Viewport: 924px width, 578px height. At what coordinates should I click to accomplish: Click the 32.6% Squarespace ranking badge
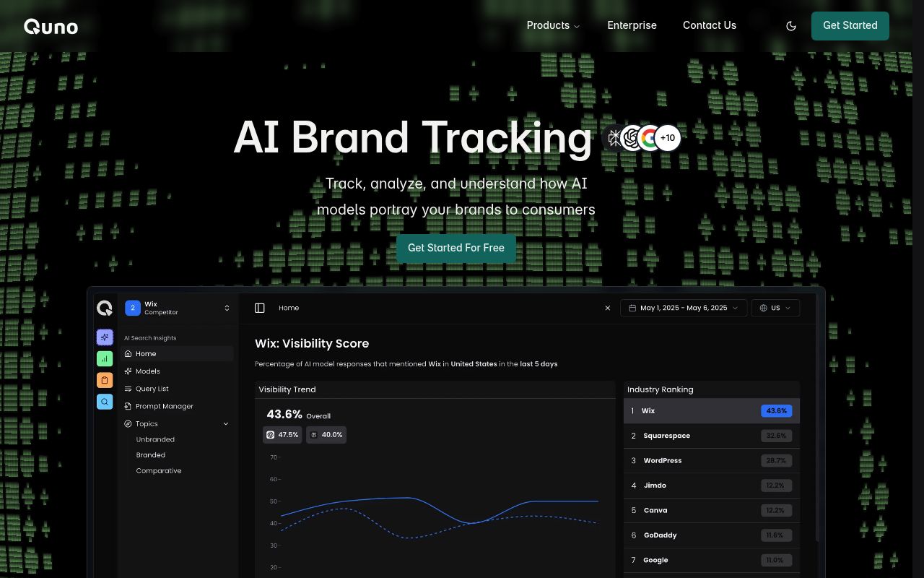coord(776,436)
